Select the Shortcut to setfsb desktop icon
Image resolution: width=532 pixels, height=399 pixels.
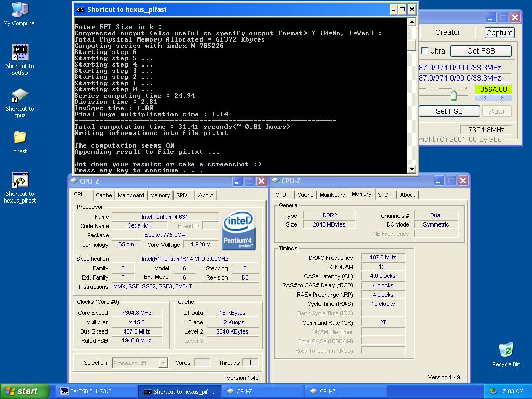tap(20, 59)
